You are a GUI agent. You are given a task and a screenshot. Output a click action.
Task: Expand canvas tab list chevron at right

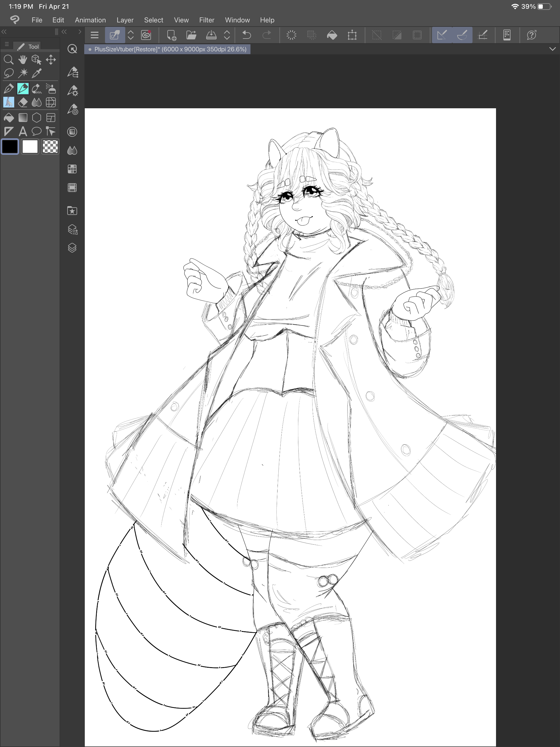click(553, 49)
